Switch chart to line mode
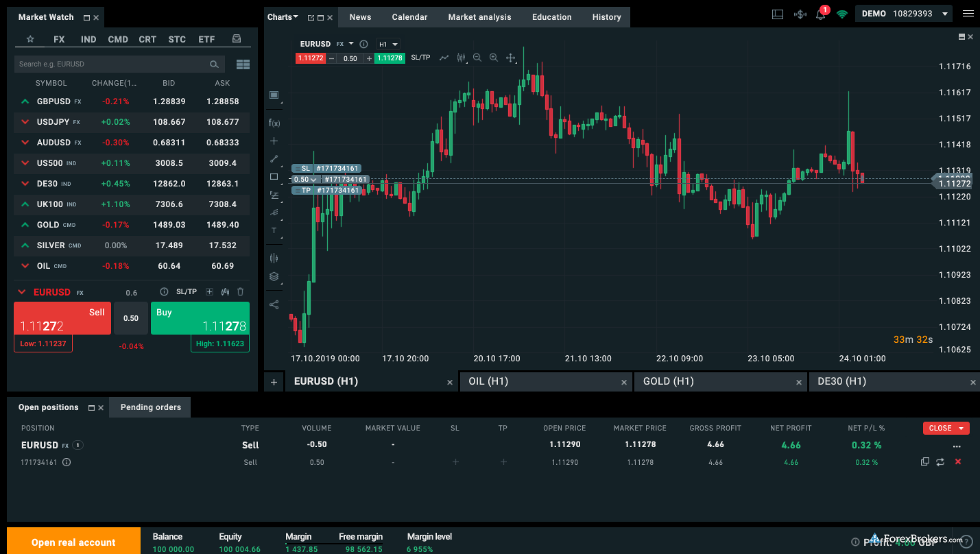980x554 pixels. [x=444, y=58]
